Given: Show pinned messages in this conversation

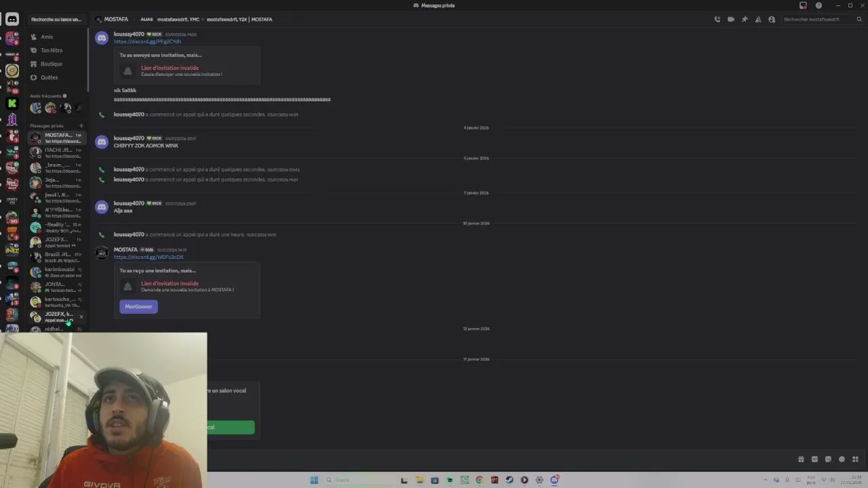Looking at the screenshot, I should tap(745, 19).
